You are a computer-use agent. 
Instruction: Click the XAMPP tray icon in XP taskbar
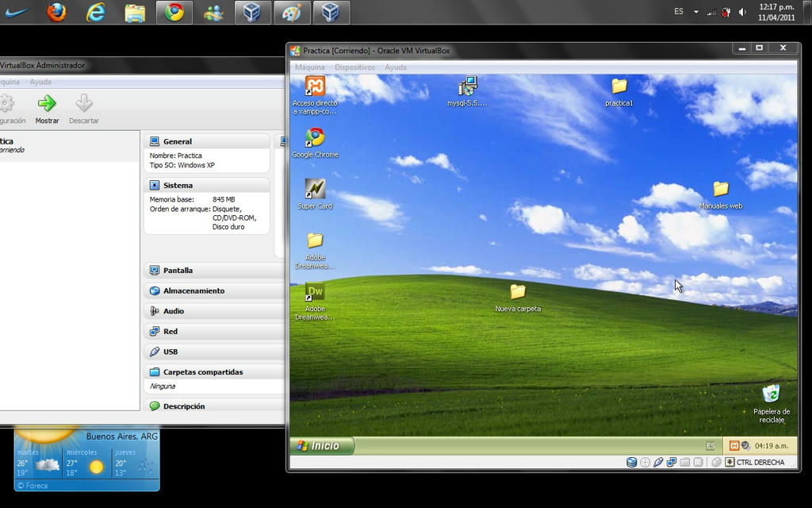click(733, 445)
